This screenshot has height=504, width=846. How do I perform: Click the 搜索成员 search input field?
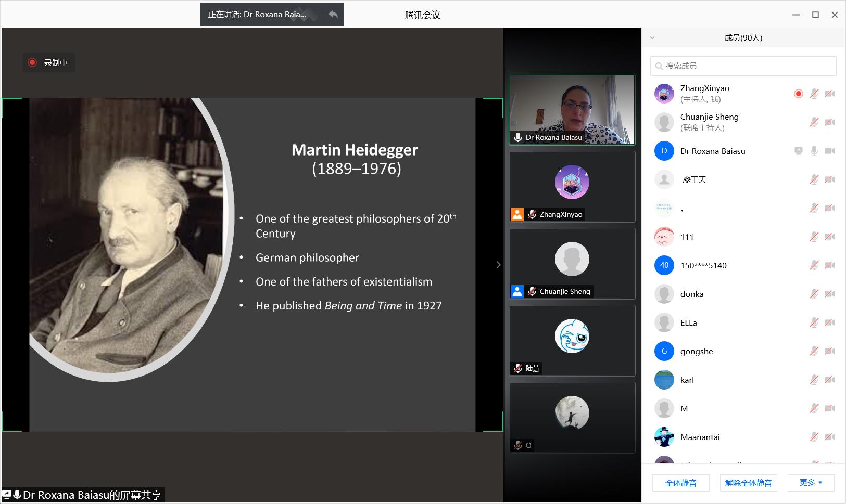(x=748, y=66)
